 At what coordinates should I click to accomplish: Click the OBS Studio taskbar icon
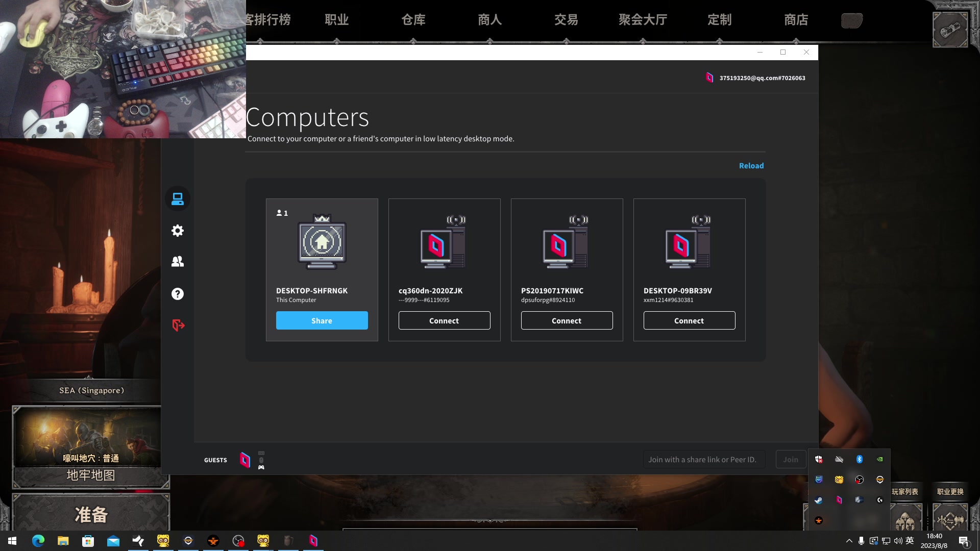(238, 541)
